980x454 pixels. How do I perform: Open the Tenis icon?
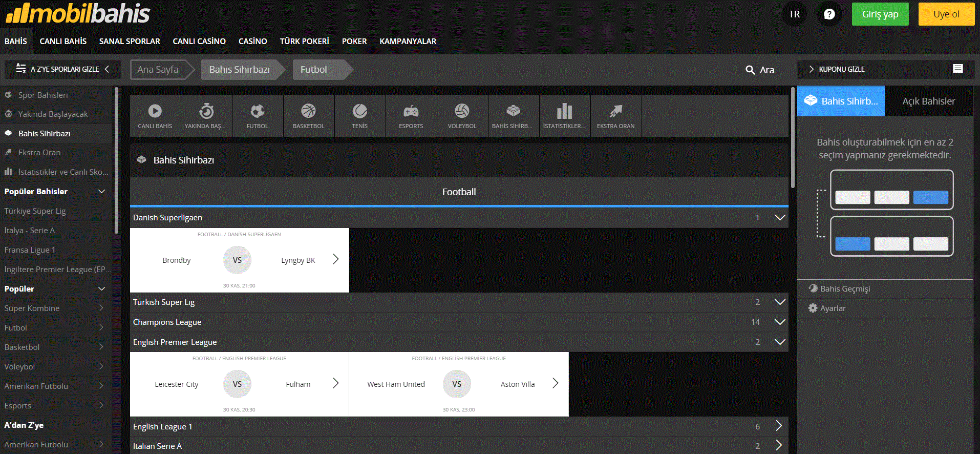(x=360, y=116)
